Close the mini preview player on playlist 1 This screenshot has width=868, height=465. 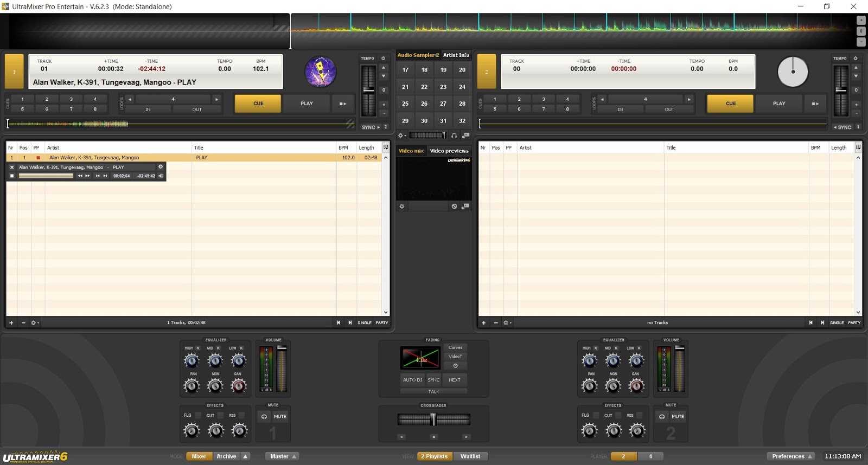coord(12,167)
